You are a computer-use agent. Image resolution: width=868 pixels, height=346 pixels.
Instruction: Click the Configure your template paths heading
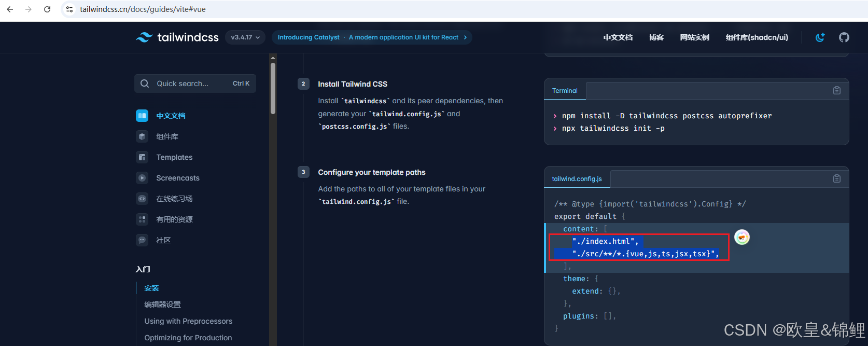(x=371, y=172)
